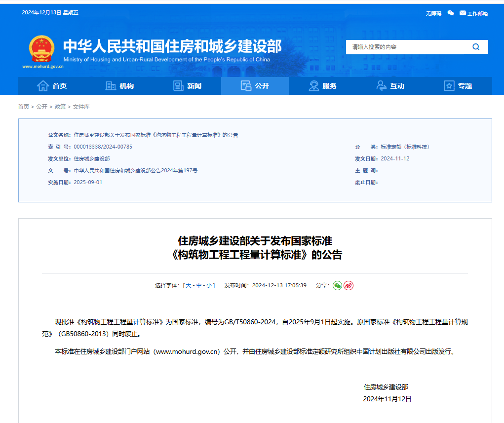Click the red Weibo share icon
The image size is (504, 423).
click(348, 285)
